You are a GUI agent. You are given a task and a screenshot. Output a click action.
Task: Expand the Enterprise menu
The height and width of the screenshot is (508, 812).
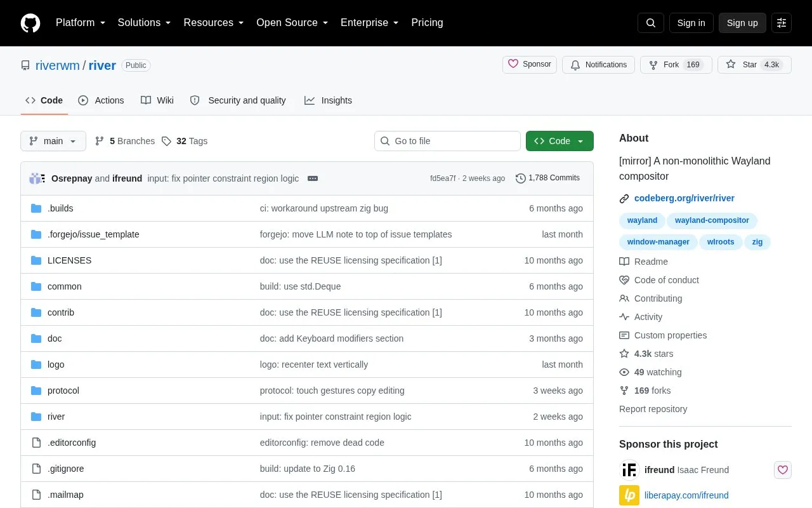click(370, 23)
